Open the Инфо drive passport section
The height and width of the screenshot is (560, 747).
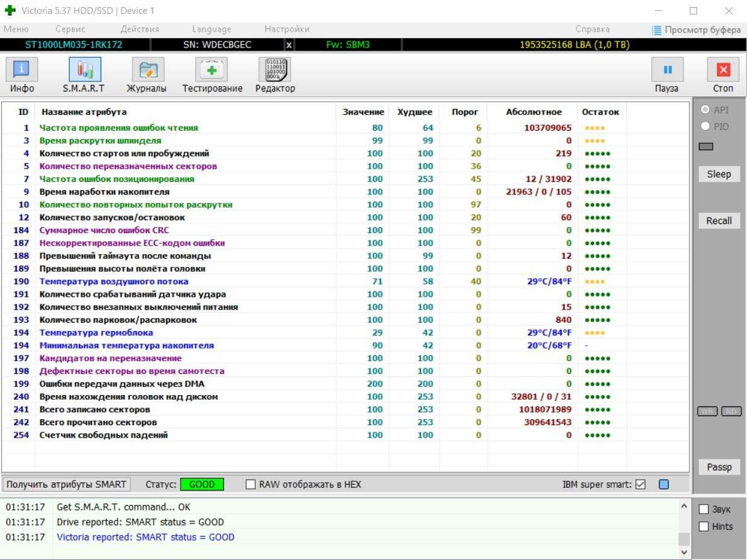tap(22, 75)
